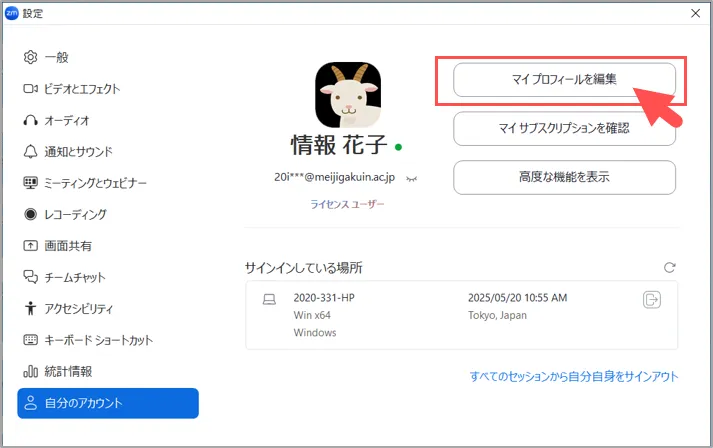Reveal the hidden email address with eye icon
This screenshot has width=713, height=448.
click(x=412, y=179)
